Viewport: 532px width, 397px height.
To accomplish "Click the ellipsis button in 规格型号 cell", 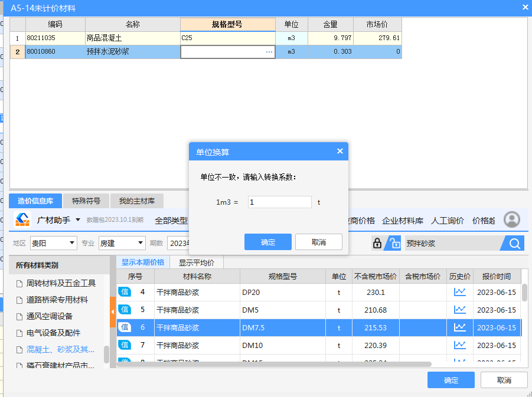I will [269, 52].
